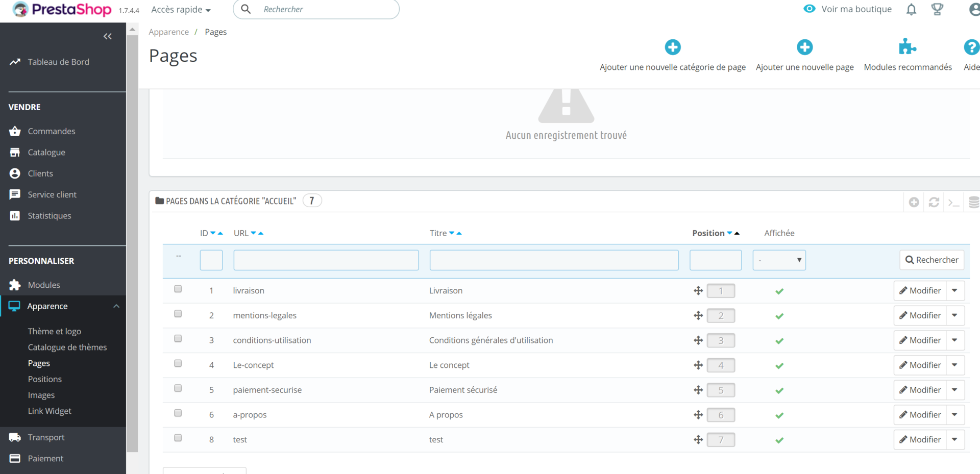Click Modifier for livraison page
980x474 pixels.
tap(920, 290)
